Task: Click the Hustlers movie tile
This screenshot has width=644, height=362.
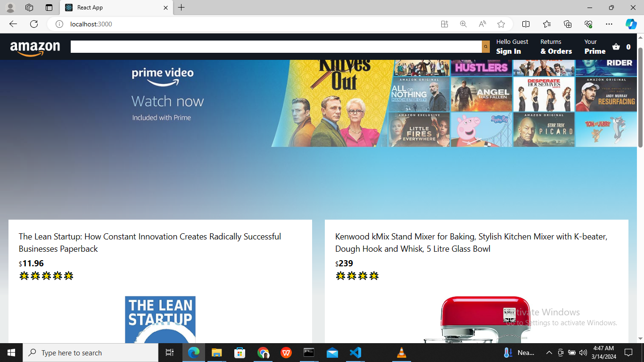Action: pos(481,68)
